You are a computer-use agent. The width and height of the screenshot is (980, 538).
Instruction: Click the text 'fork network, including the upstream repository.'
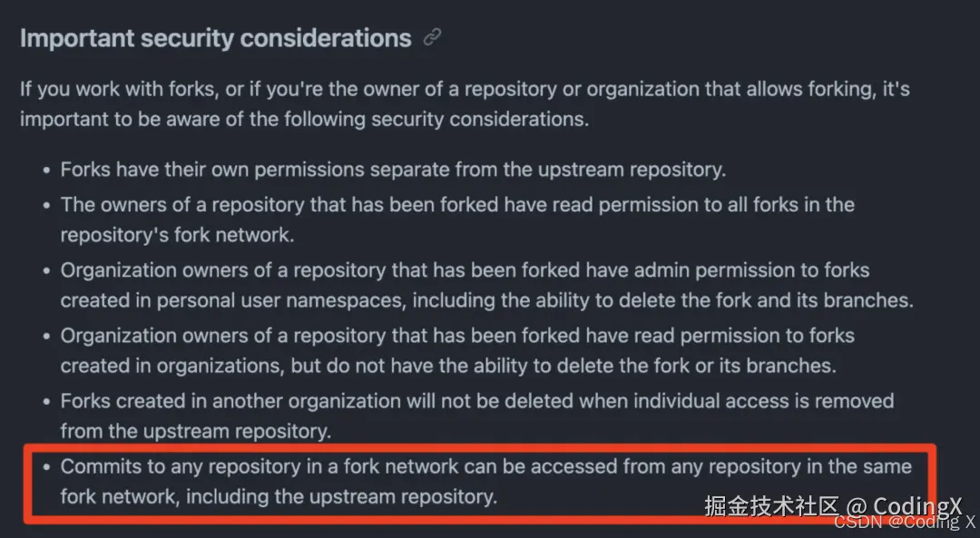[x=279, y=496]
